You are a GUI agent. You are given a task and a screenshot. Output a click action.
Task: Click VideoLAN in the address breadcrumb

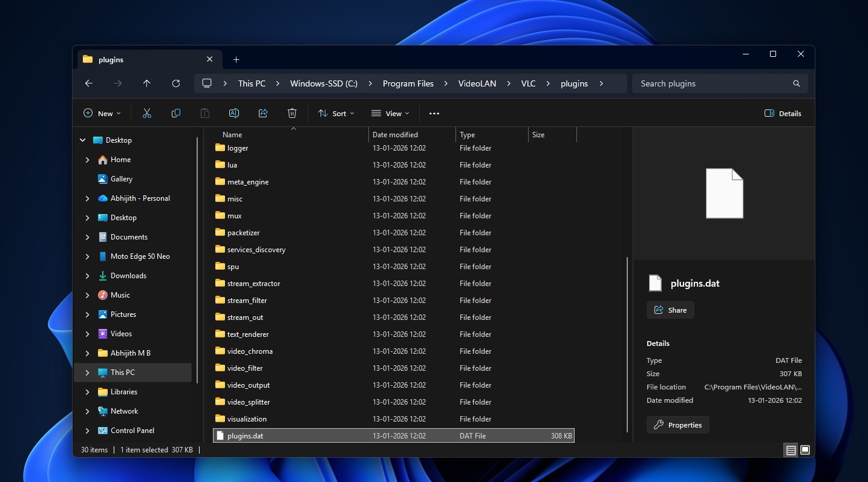click(477, 83)
